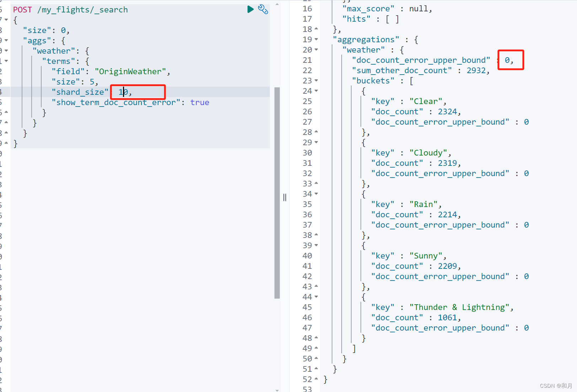Click the scroll-up arrow of request editor

coord(277,4)
